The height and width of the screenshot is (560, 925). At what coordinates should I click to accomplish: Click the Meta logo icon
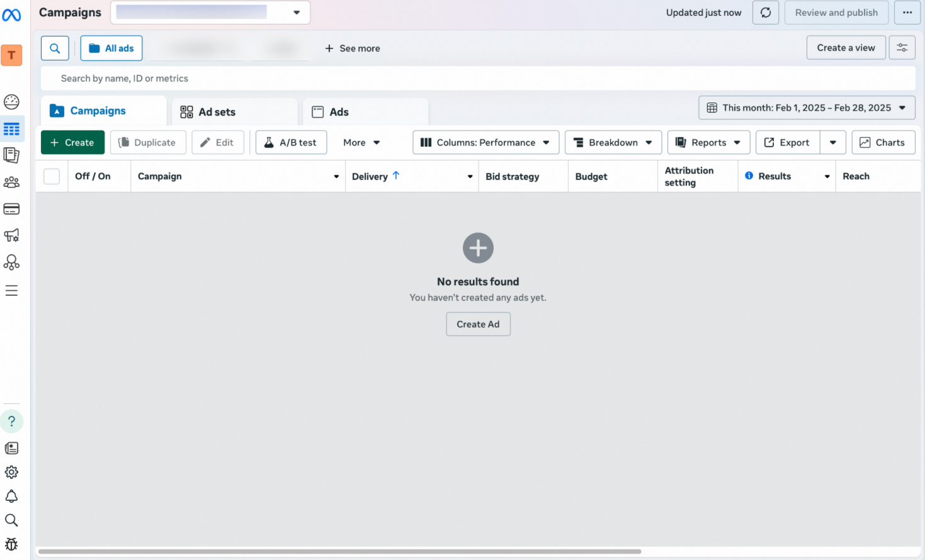[x=11, y=15]
